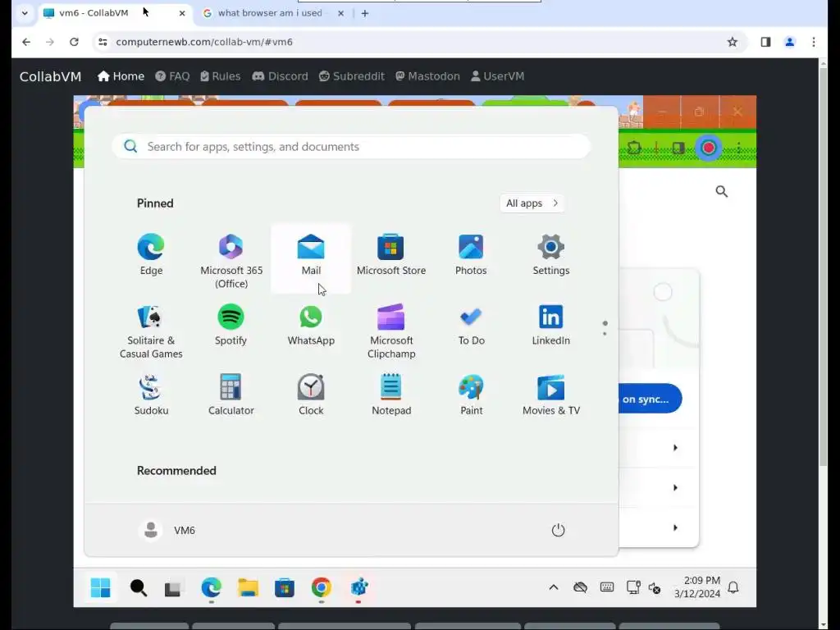840x630 pixels.
Task: Open the FAQ navigation link
Action: click(172, 76)
